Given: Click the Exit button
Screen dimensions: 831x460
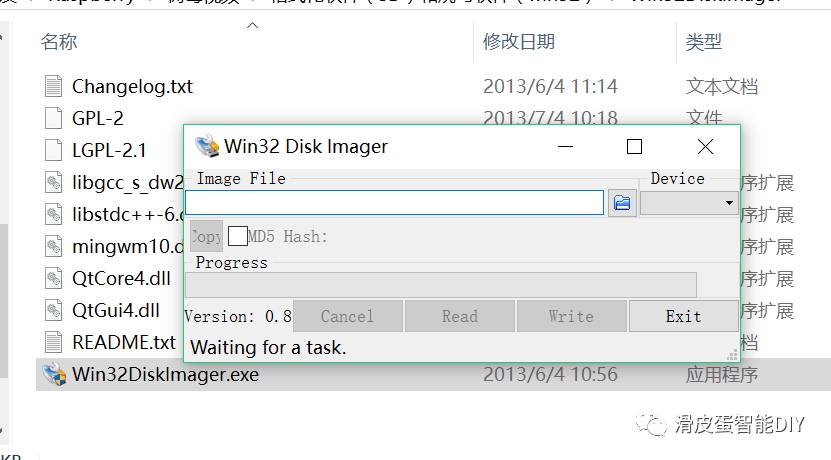Looking at the screenshot, I should (684, 316).
